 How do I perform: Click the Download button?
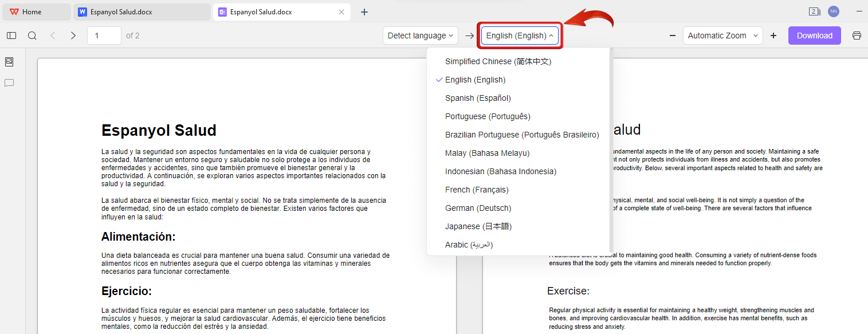click(814, 35)
